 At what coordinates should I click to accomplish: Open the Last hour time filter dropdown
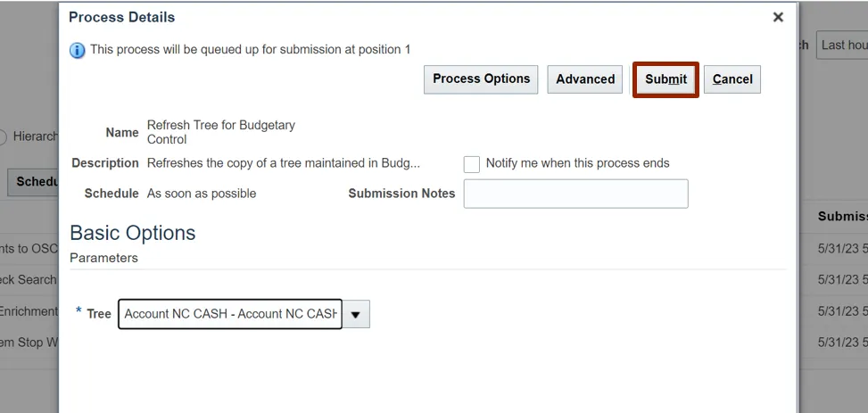pos(843,45)
